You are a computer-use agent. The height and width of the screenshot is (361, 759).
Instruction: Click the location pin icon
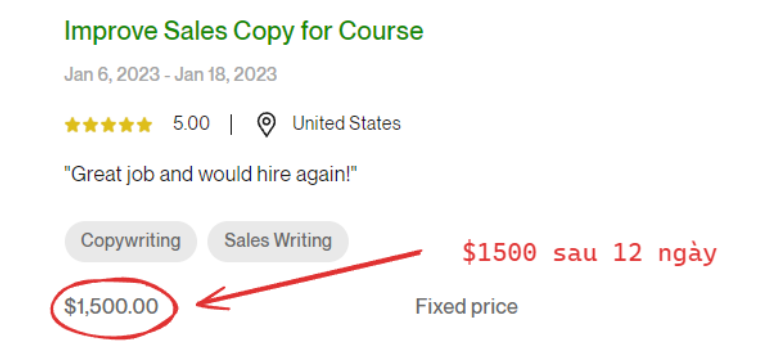266,125
